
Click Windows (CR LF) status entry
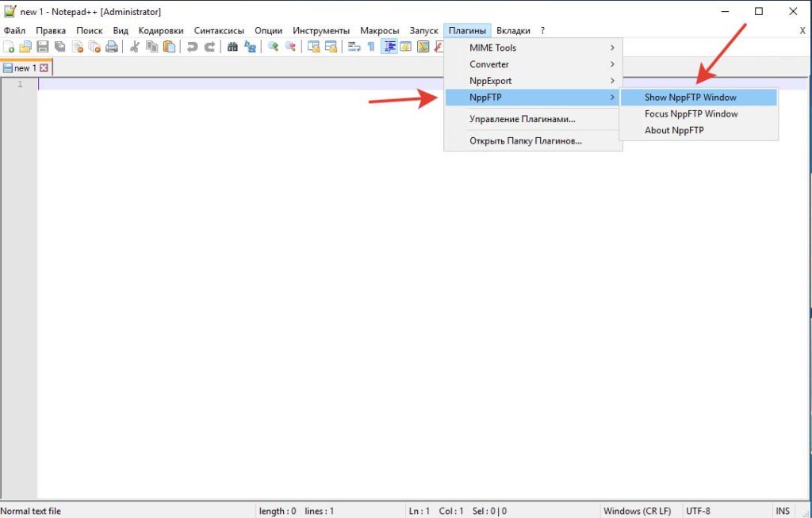point(638,511)
